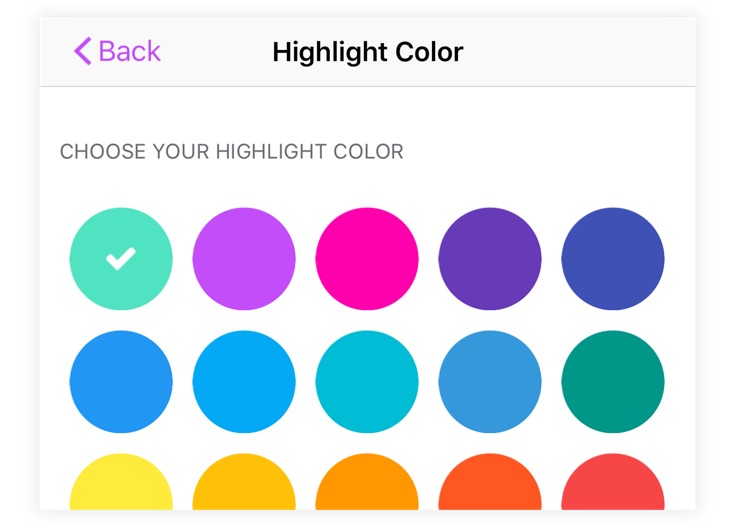This screenshot has height=528, width=736.
Task: Select the muted steel blue swatch
Action: tap(490, 382)
